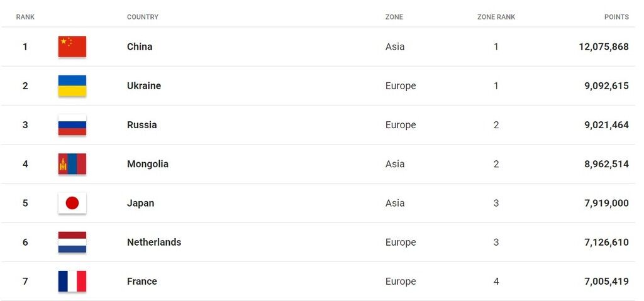Open the China country link
This screenshot has width=644, height=301.
(140, 47)
